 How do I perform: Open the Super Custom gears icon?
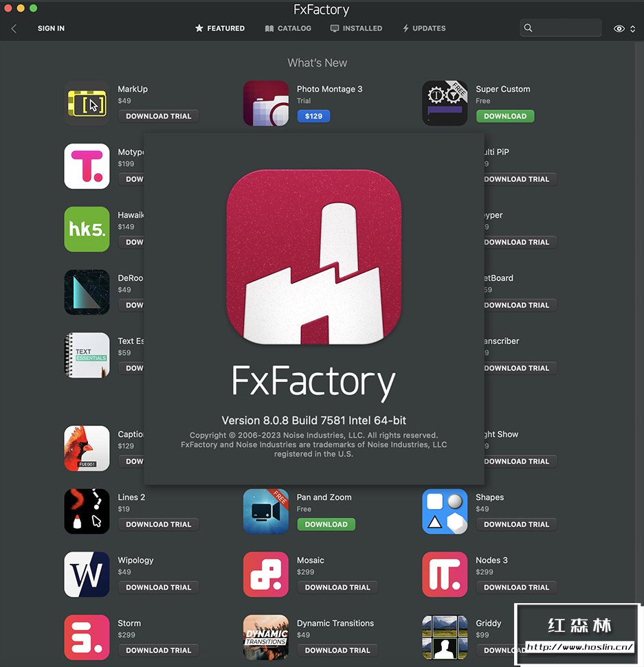click(445, 103)
